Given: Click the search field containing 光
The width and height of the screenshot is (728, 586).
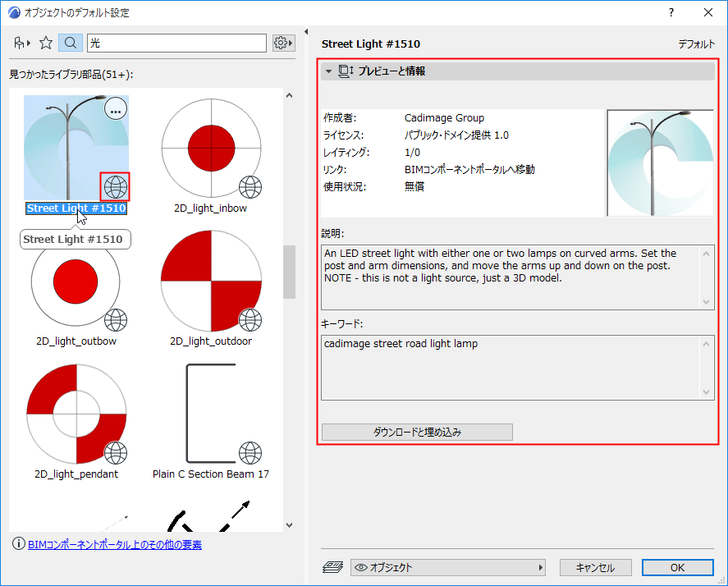Looking at the screenshot, I should pos(177,43).
